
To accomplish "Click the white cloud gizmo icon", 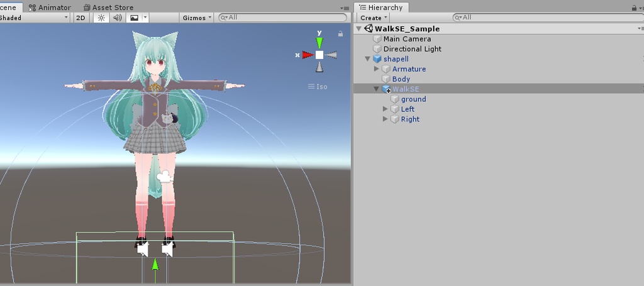I will pos(165,177).
